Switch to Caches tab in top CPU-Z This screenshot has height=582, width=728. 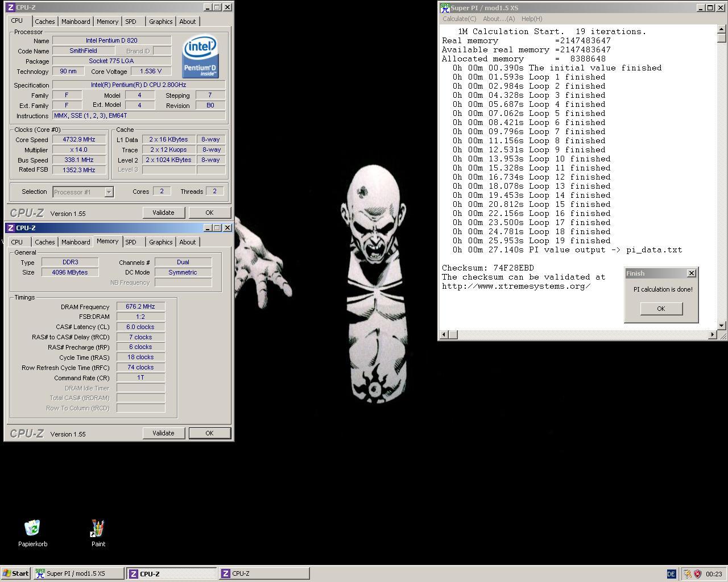tap(45, 22)
